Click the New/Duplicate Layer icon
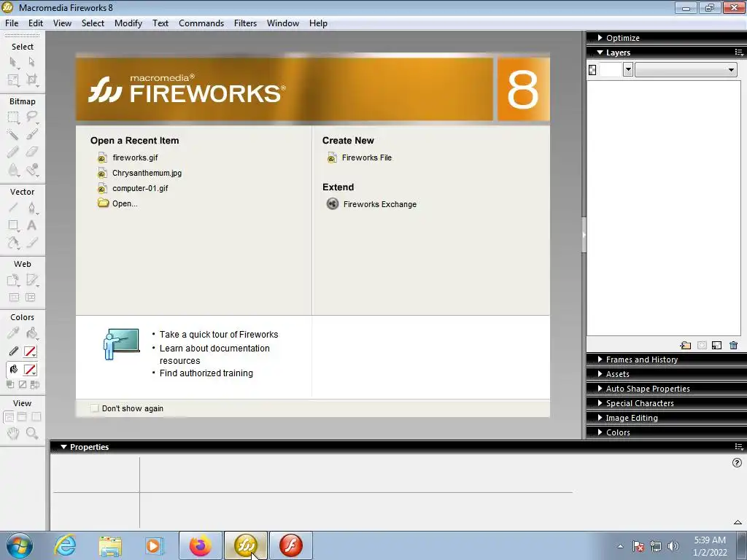The width and height of the screenshot is (747, 560). click(686, 345)
